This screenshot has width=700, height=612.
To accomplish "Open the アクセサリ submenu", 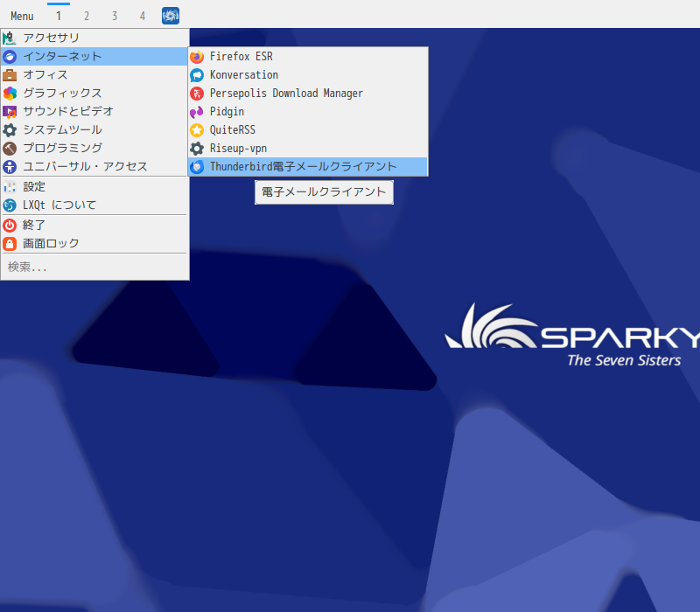I will click(x=94, y=38).
